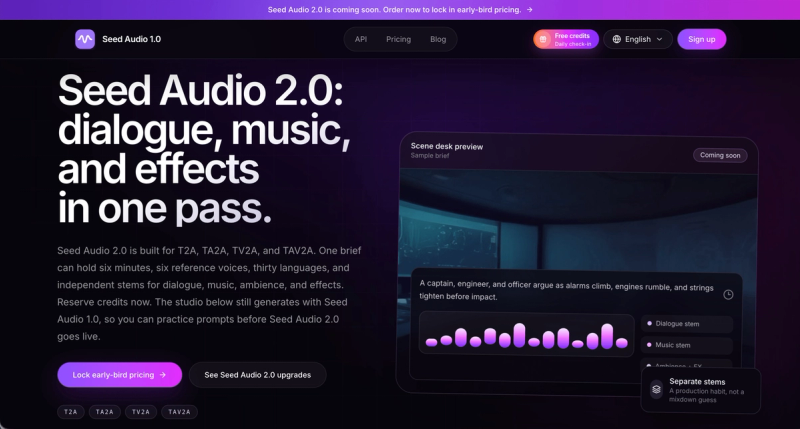
Task: Click the clock icon in the prompt card
Action: (728, 294)
